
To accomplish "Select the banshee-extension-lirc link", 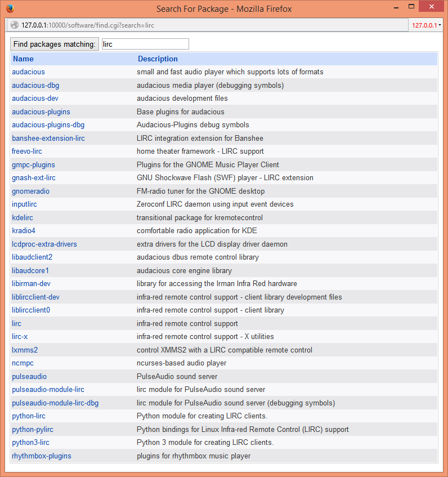I will tap(48, 138).
